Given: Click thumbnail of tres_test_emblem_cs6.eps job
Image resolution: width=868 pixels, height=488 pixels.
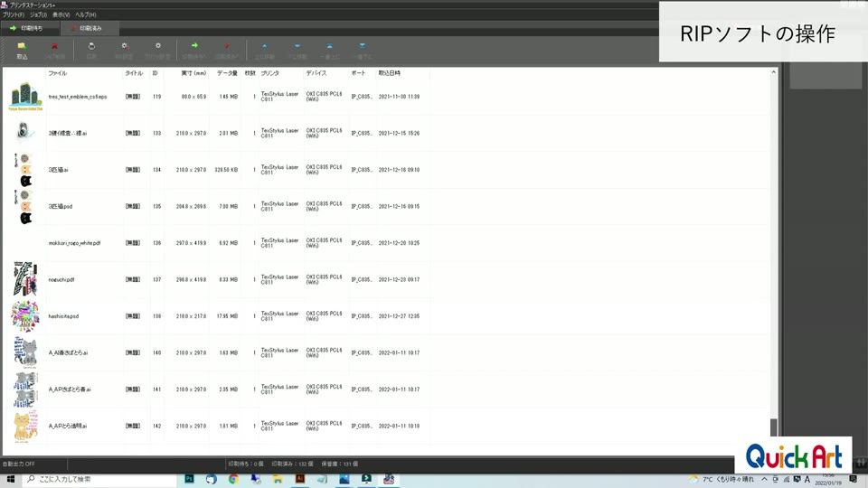Looking at the screenshot, I should point(25,97).
